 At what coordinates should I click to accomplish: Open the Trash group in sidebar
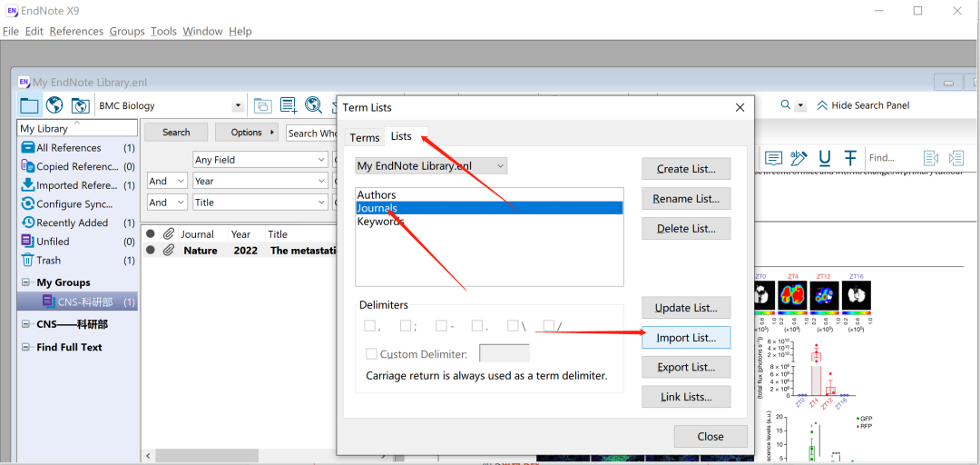[x=77, y=261]
